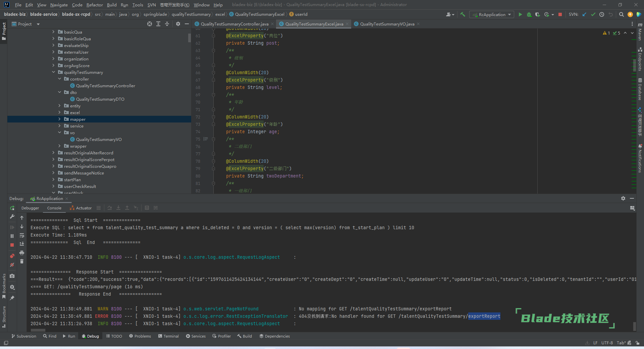Collapse the vo folder
The width and height of the screenshot is (644, 349).
click(x=60, y=133)
